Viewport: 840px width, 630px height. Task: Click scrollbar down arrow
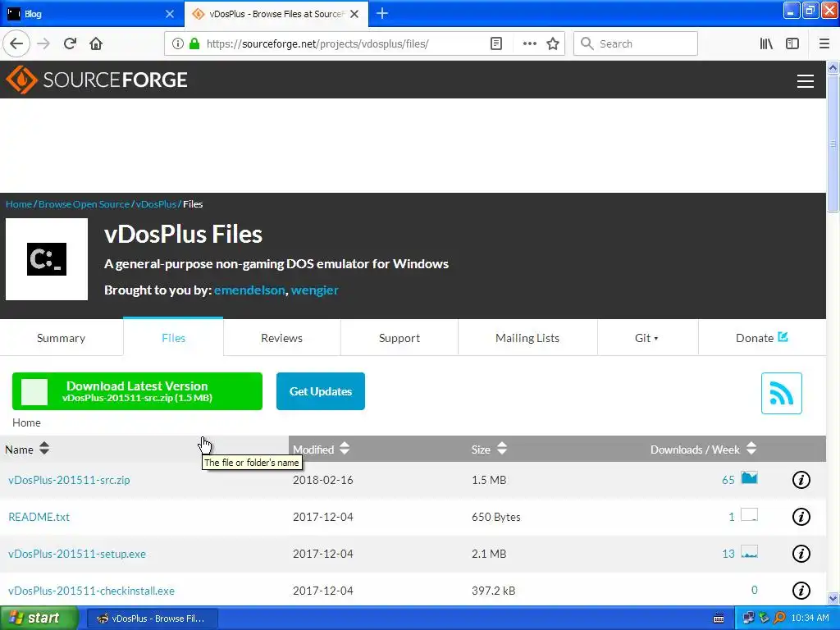pyautogui.click(x=833, y=598)
